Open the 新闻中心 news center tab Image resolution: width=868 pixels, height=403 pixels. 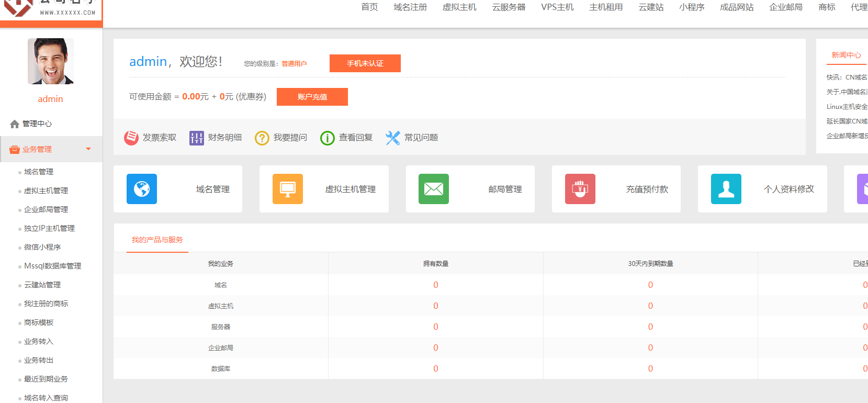tap(846, 55)
